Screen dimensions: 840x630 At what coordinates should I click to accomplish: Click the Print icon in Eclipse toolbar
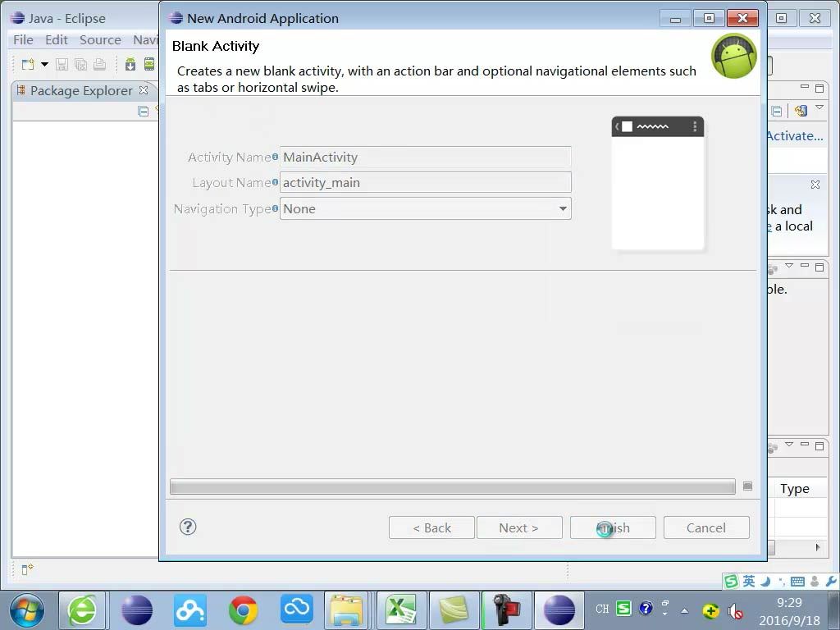pyautogui.click(x=99, y=65)
